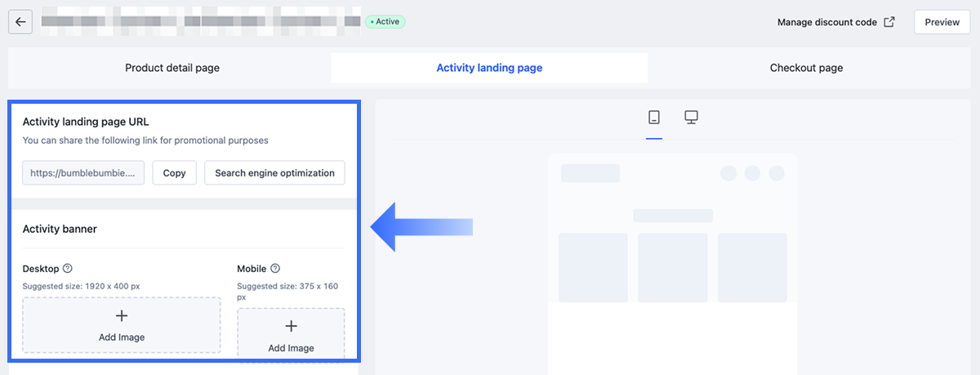Open help tooltip next to Mobile label
Image resolution: width=980 pixels, height=375 pixels.
pos(275,268)
